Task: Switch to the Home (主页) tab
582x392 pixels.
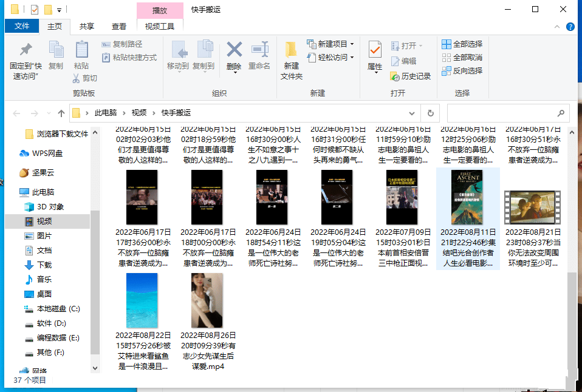Action: pos(55,26)
